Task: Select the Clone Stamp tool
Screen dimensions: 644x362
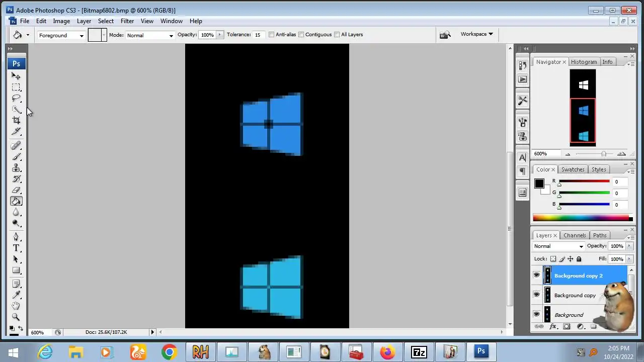Action: [x=16, y=168]
